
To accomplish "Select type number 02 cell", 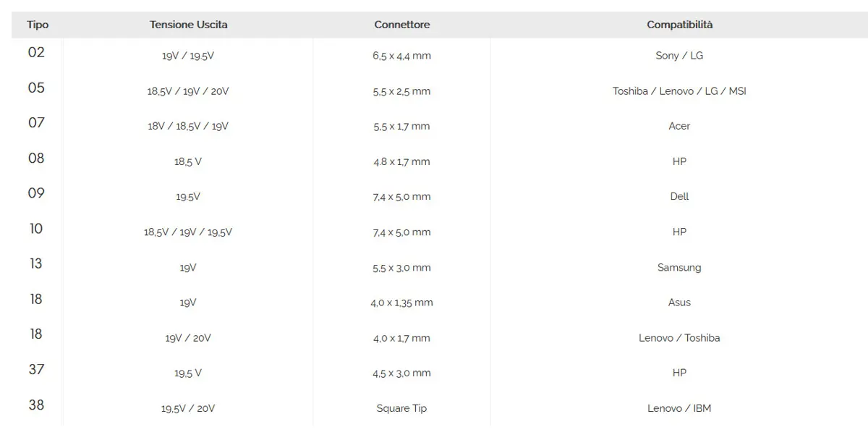I will 36,52.
